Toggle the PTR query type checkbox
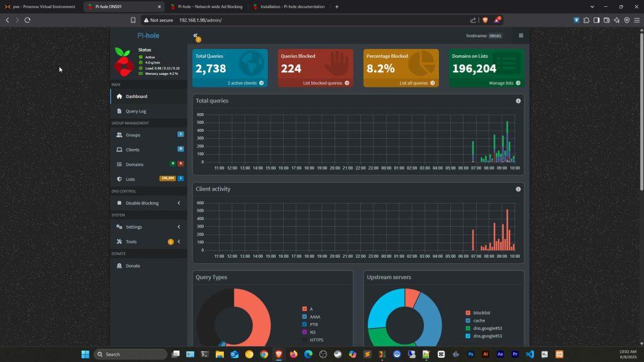Screen dimensions: 644x362 pyautogui.click(x=304, y=325)
